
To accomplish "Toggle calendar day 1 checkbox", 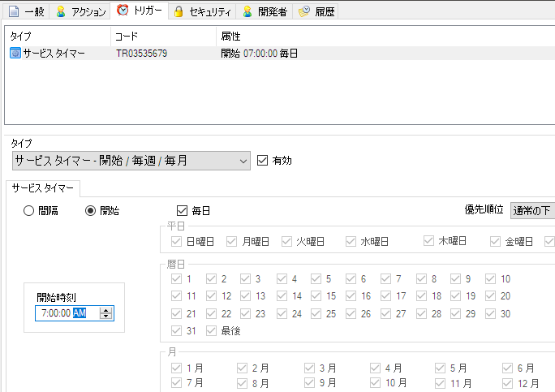I will tap(176, 278).
